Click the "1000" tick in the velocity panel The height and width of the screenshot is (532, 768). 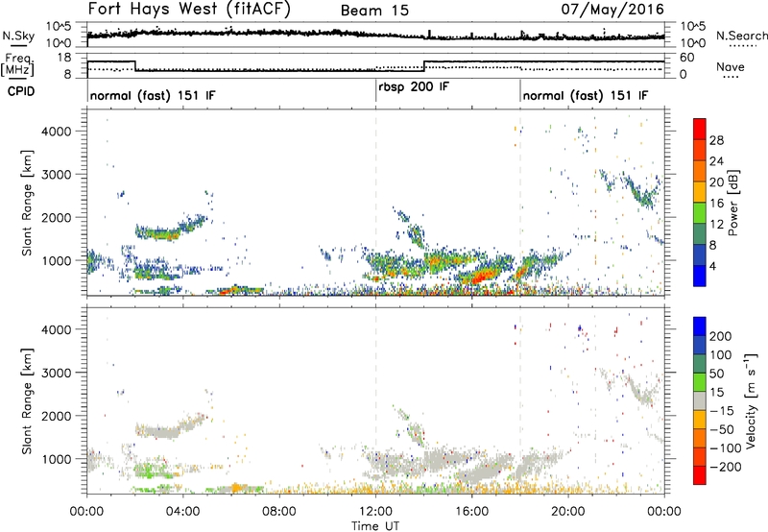(57, 459)
